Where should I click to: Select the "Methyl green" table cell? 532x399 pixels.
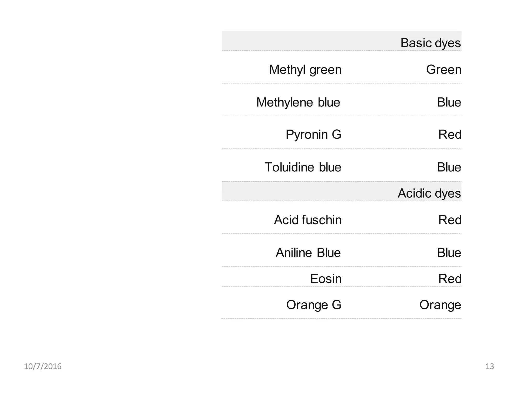point(305,70)
